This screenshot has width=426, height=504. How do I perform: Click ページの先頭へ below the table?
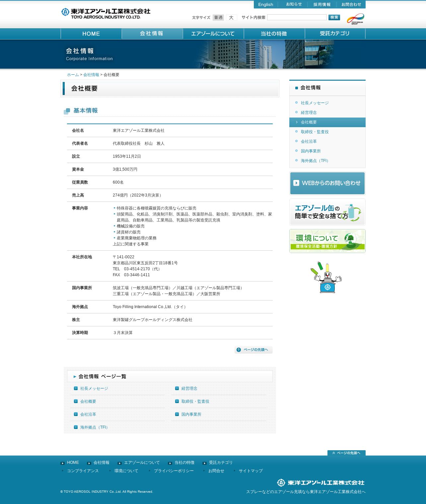[253, 350]
